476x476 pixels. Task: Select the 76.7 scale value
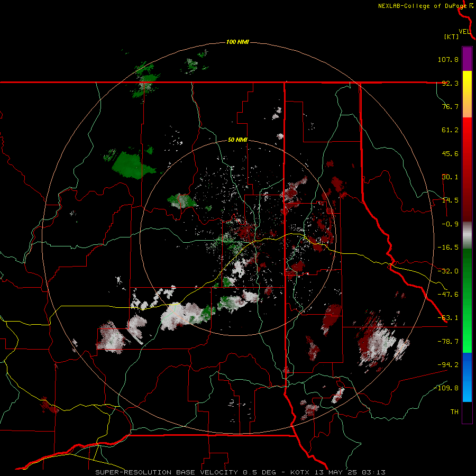[450, 106]
